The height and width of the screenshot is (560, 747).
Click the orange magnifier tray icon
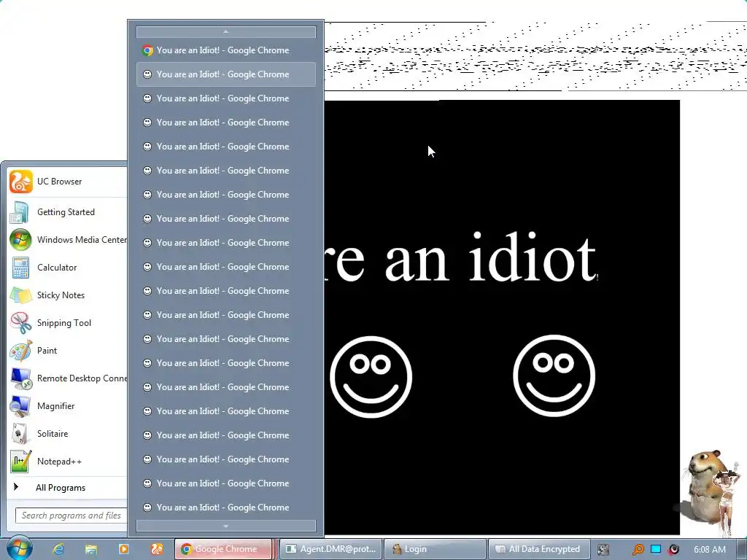(x=638, y=550)
